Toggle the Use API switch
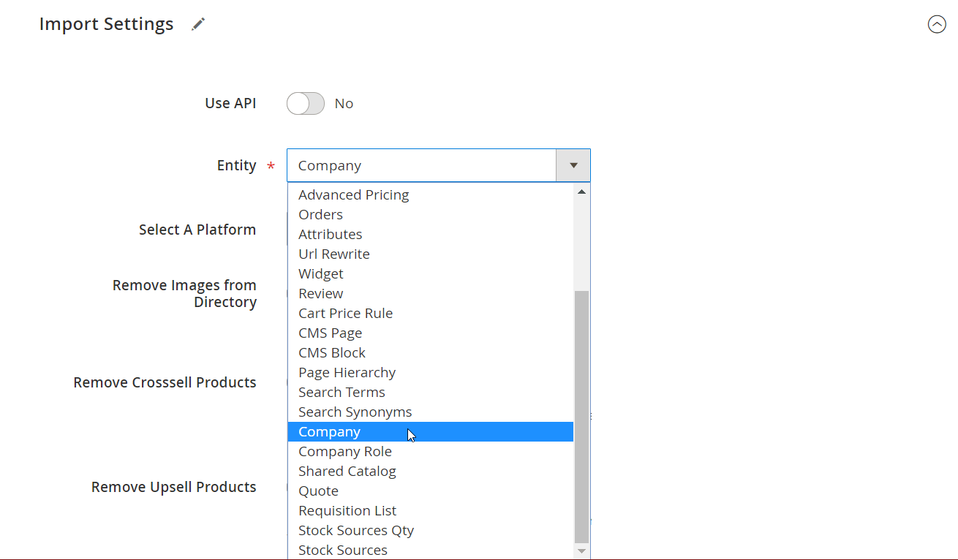The height and width of the screenshot is (560, 958). point(305,104)
